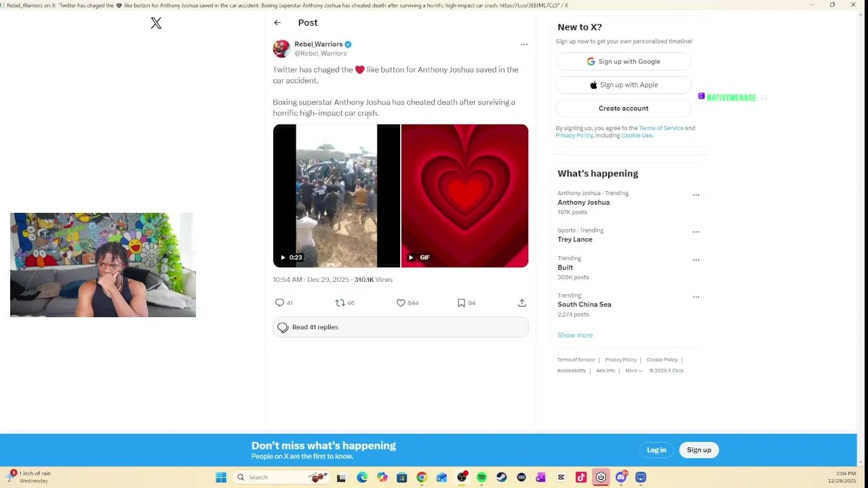The height and width of the screenshot is (488, 868).
Task: Open footer Privacy Policy link
Action: [x=620, y=360]
